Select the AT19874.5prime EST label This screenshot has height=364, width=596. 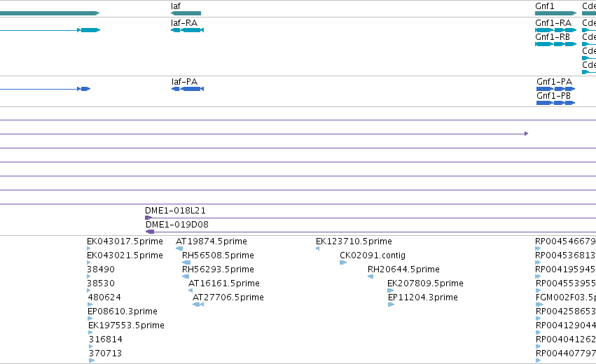coord(212,241)
